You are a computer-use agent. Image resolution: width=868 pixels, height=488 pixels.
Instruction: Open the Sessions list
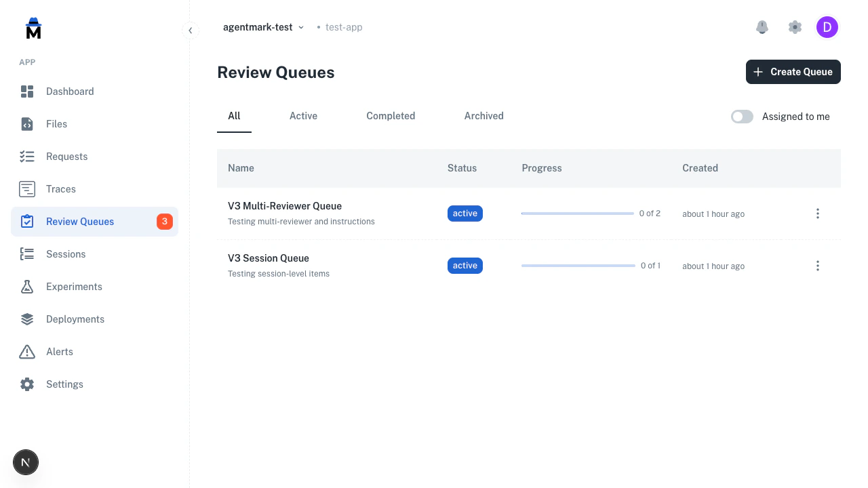(66, 253)
